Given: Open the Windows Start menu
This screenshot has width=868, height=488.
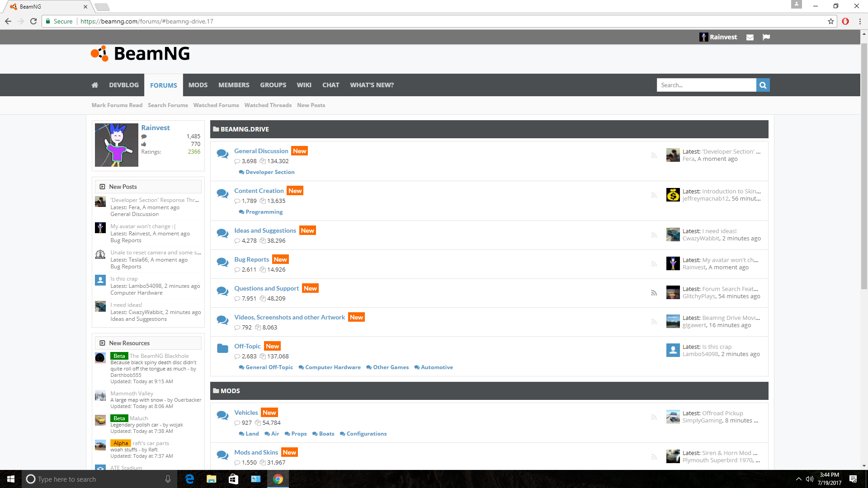Looking at the screenshot, I should click(x=11, y=479).
